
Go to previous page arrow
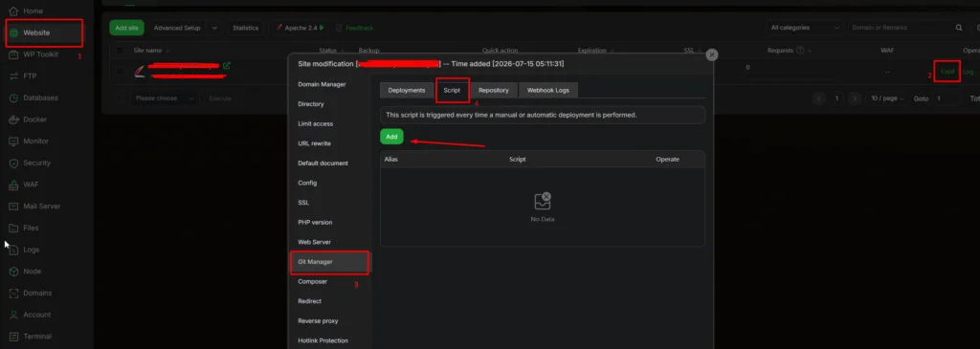pyautogui.click(x=818, y=98)
